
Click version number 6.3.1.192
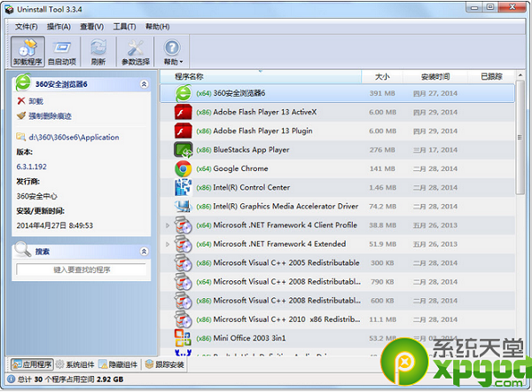(x=32, y=167)
